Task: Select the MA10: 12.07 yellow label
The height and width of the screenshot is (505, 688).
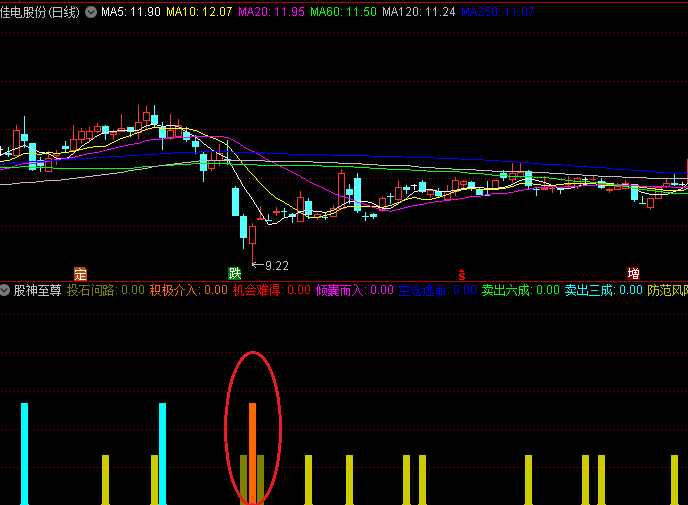Action: click(199, 12)
